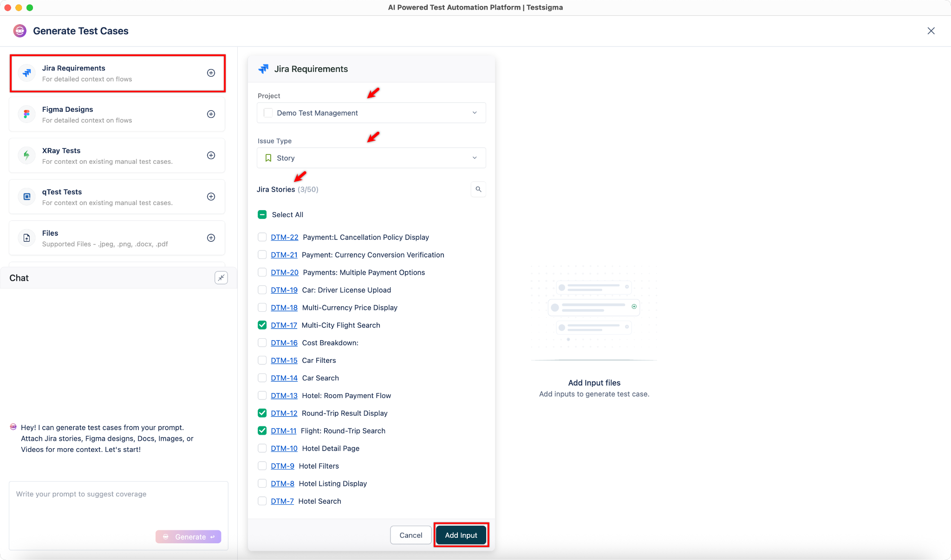Image resolution: width=951 pixels, height=560 pixels.
Task: Open the DTM-12 issue link
Action: (284, 413)
